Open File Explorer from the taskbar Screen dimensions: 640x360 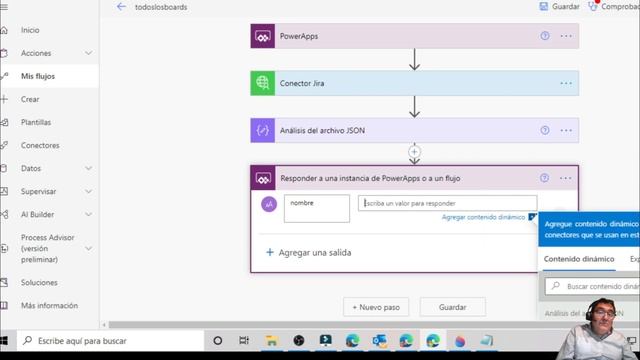pyautogui.click(x=271, y=340)
